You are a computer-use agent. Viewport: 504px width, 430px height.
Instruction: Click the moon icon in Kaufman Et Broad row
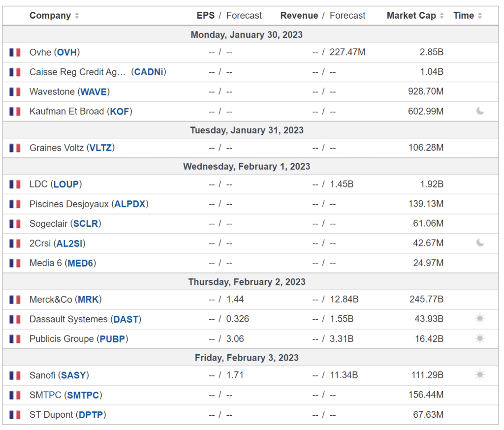point(480,111)
